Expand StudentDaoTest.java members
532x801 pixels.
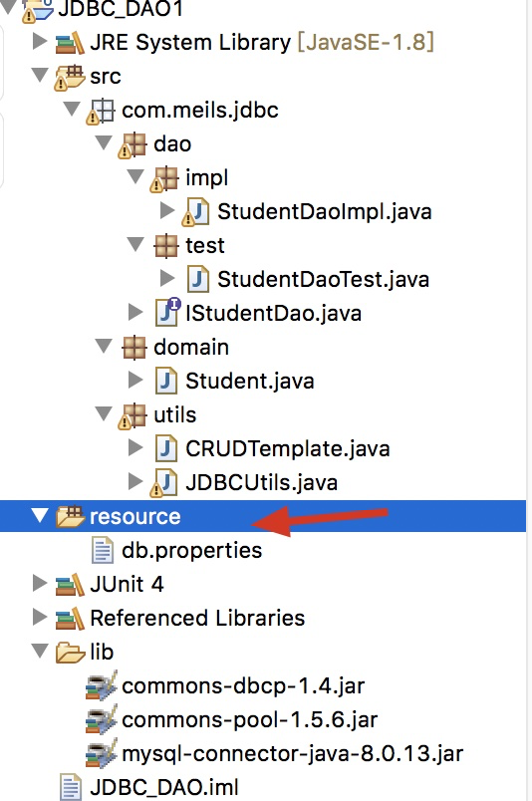(167, 278)
